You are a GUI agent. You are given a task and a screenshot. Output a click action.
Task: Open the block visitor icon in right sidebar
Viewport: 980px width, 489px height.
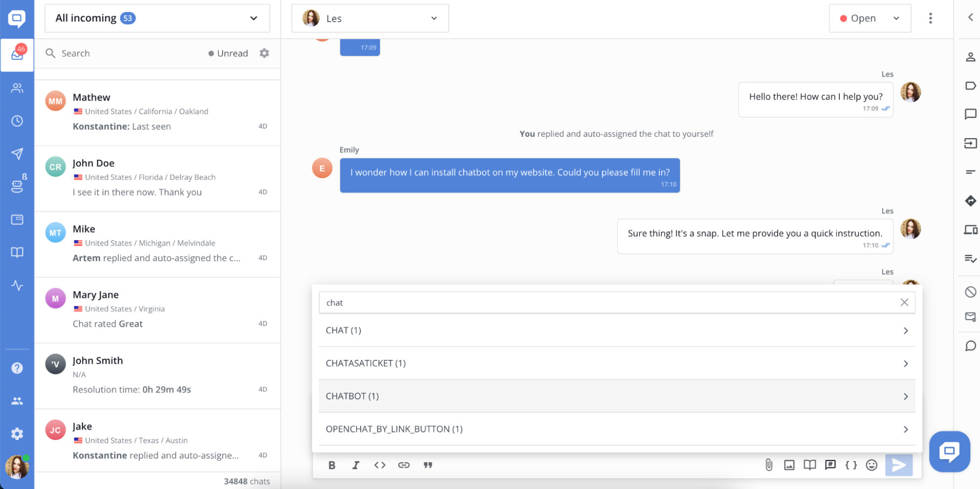tap(970, 292)
